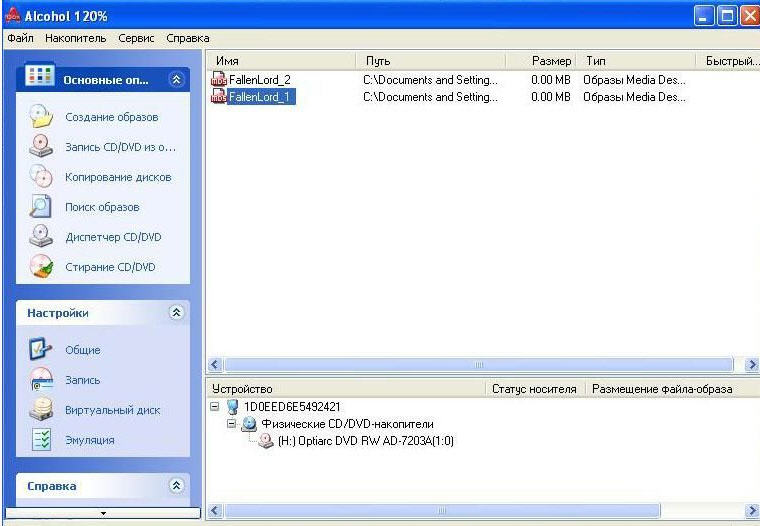Click the path cell of FallenLord_2
This screenshot has height=526, width=760.
[x=430, y=80]
